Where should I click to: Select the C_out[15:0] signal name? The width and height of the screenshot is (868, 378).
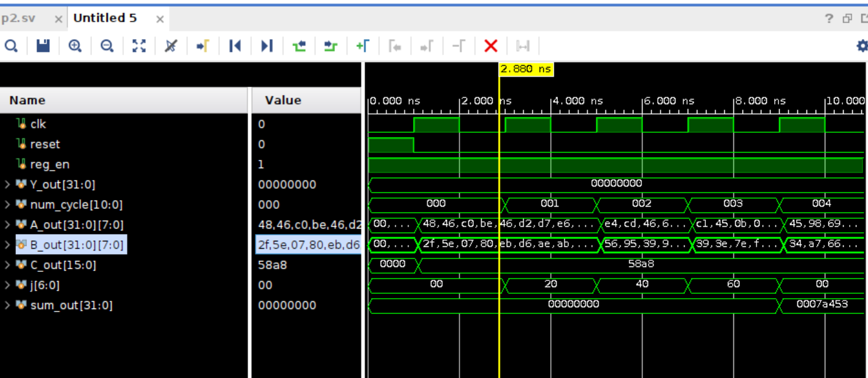(63, 265)
